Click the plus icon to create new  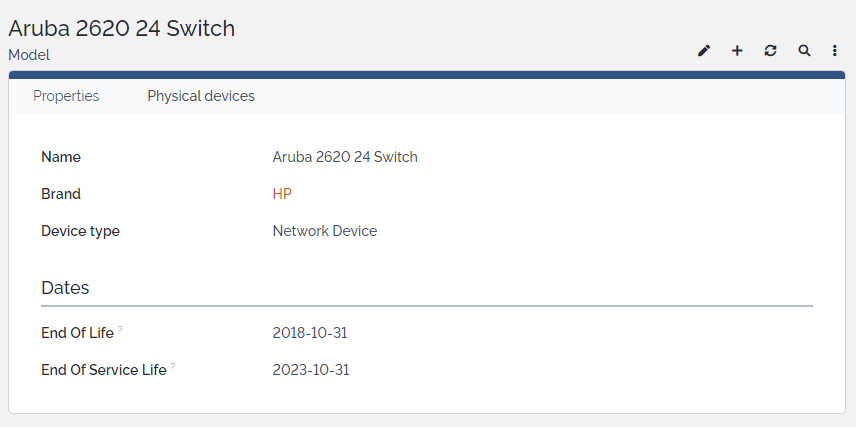(737, 51)
